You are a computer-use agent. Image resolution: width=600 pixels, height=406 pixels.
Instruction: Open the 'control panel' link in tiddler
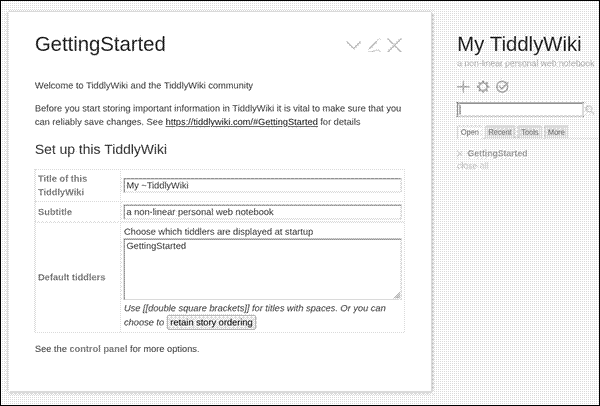pyautogui.click(x=99, y=349)
